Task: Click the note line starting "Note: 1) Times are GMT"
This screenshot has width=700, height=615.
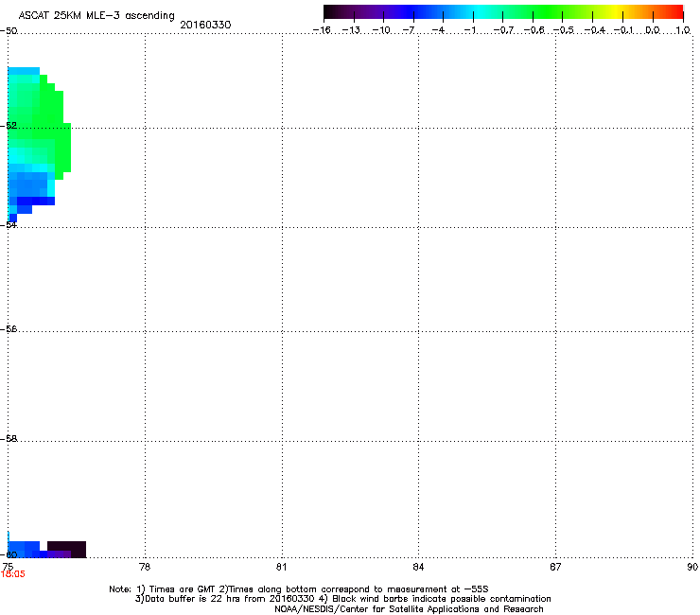Action: [x=299, y=589]
